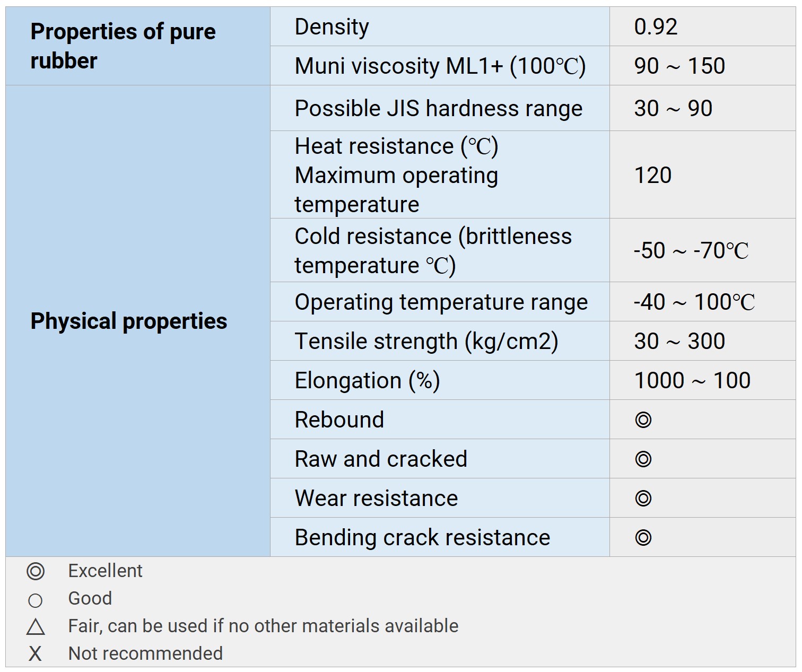Image resolution: width=802 pixels, height=672 pixels.
Task: Click the double-circle symbol in the Rebound row
Action: point(643,420)
